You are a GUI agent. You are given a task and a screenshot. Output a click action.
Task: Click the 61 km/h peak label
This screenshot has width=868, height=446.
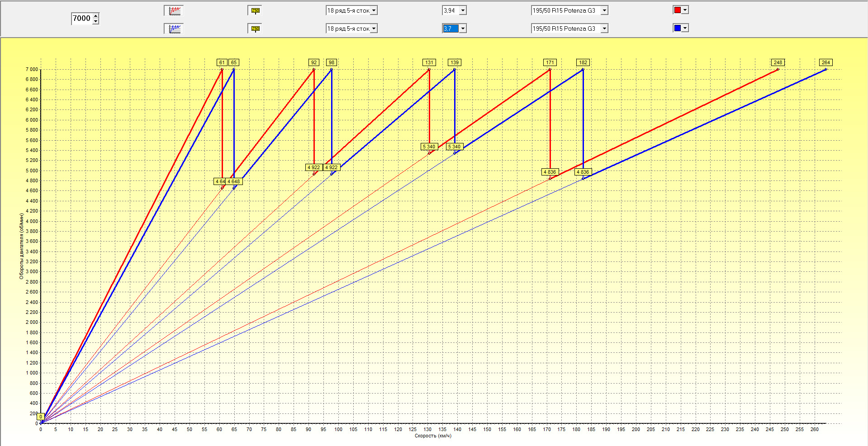222,62
